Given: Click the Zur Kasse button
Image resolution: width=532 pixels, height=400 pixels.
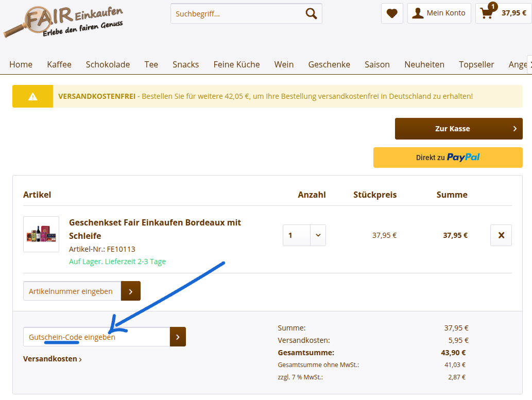Looking at the screenshot, I should click(x=458, y=129).
